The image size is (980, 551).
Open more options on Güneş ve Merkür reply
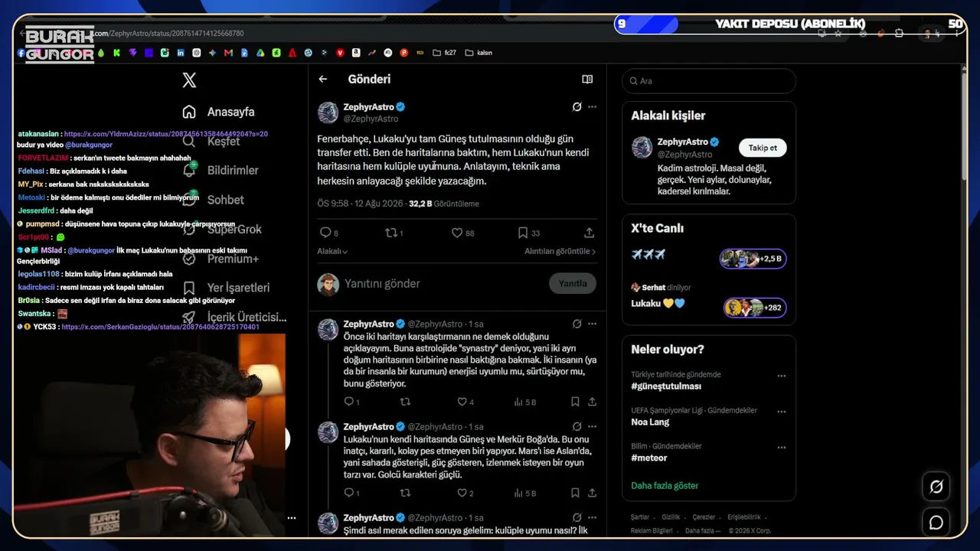(x=592, y=426)
